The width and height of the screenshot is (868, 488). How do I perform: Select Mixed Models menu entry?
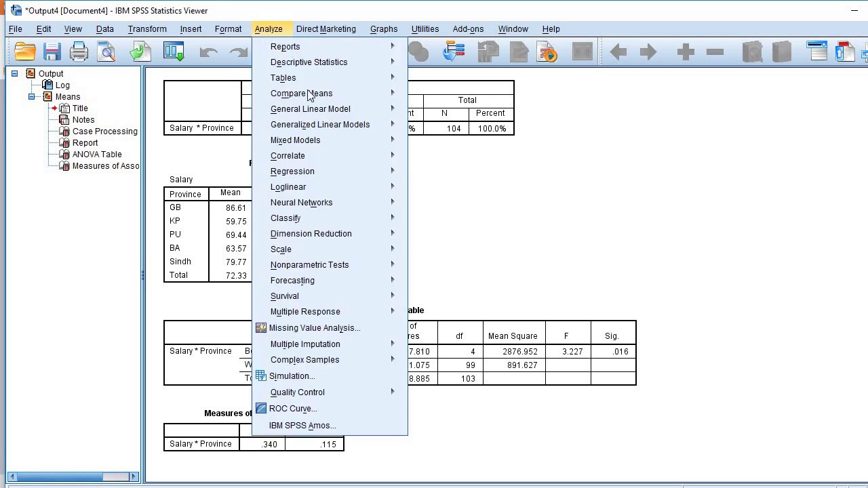click(x=330, y=140)
